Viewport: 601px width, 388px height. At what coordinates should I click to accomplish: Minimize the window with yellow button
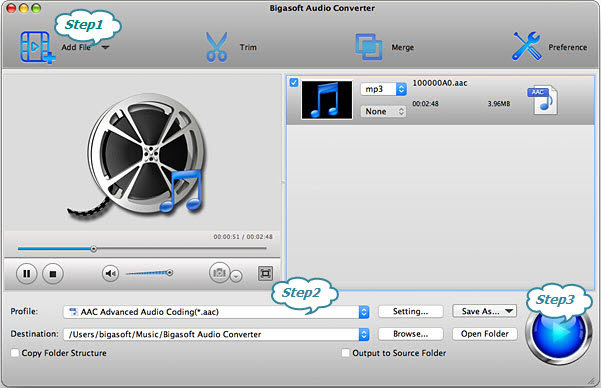[23, 8]
